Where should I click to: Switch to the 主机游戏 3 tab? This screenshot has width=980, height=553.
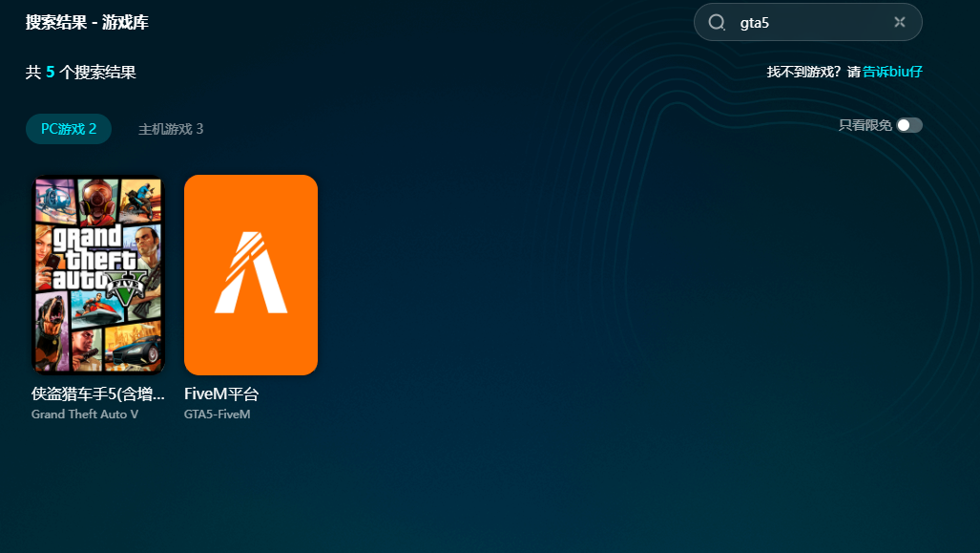(171, 129)
